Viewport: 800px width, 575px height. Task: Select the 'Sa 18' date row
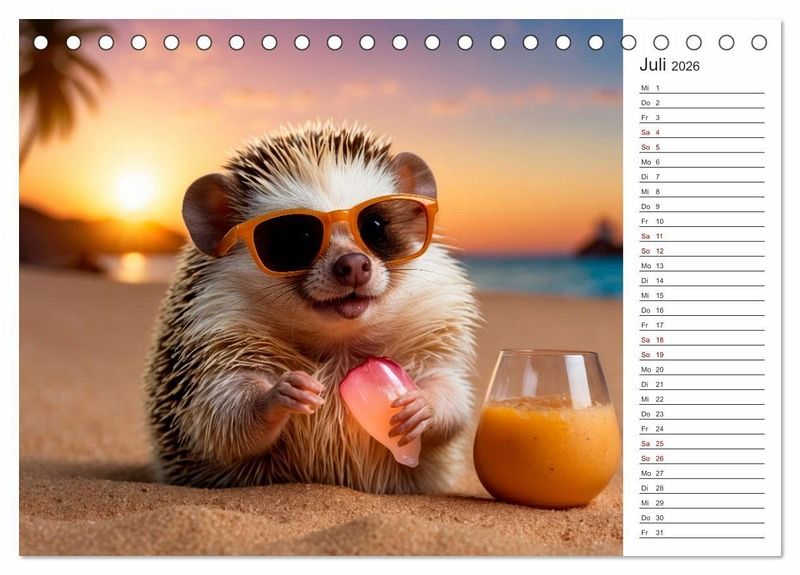point(702,339)
